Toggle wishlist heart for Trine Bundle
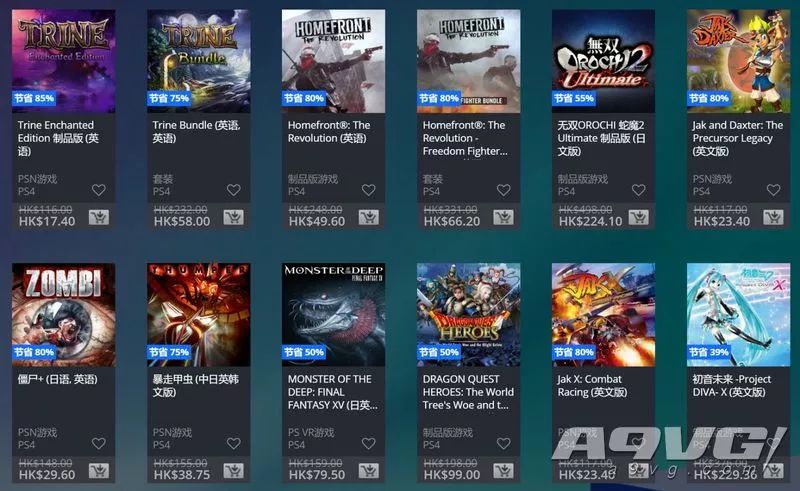Viewport: 800px width, 491px height. 234,190
